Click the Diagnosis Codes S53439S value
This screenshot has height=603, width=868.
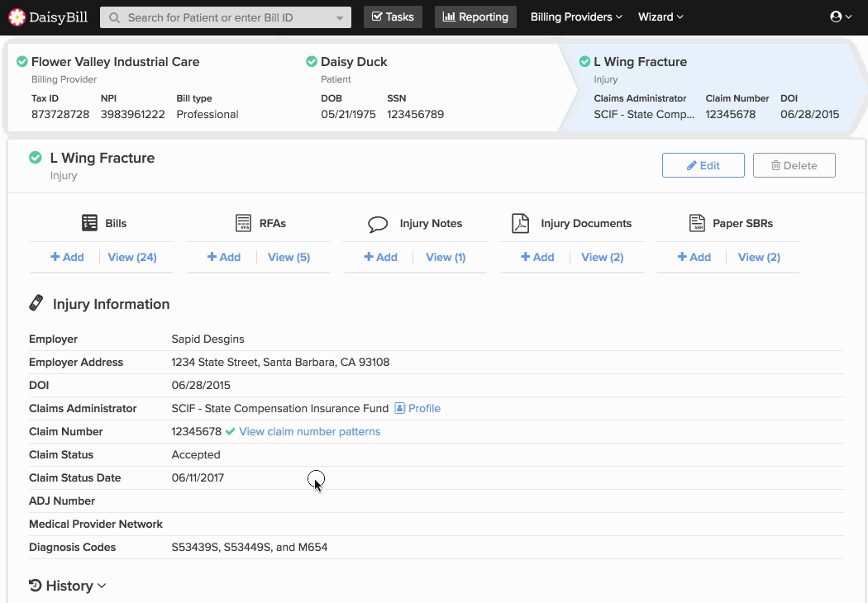point(249,547)
